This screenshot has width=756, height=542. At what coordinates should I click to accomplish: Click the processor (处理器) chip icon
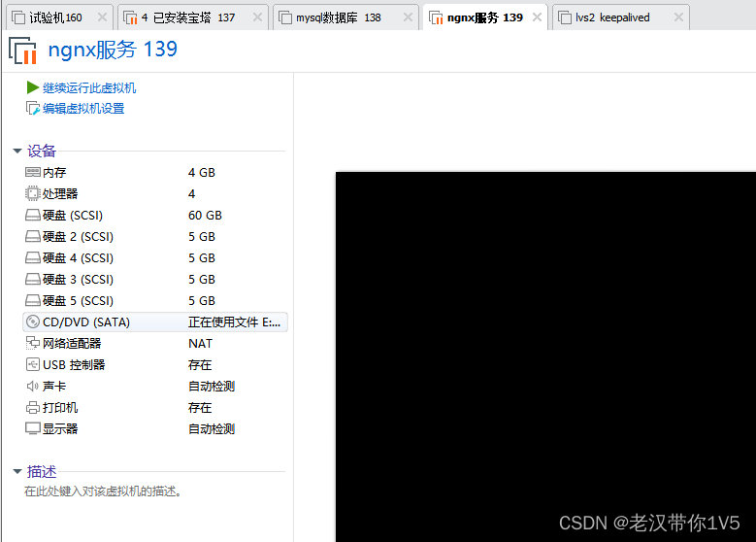point(32,193)
